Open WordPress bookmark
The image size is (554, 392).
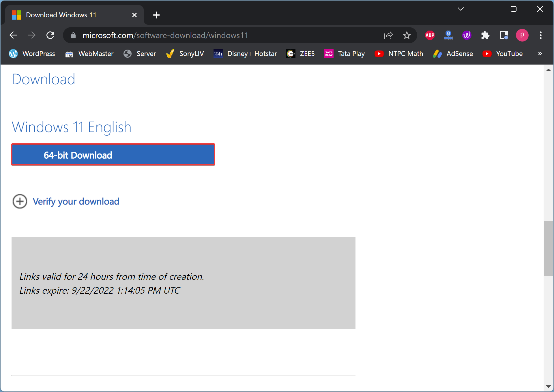tap(32, 54)
